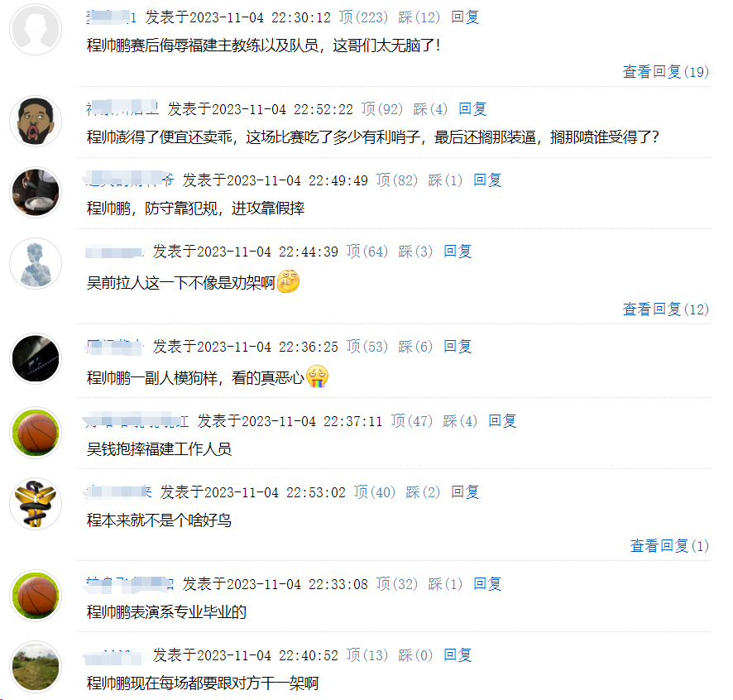Click the flour bowl avatar image
Screen dimensions: 733x700
[36, 192]
